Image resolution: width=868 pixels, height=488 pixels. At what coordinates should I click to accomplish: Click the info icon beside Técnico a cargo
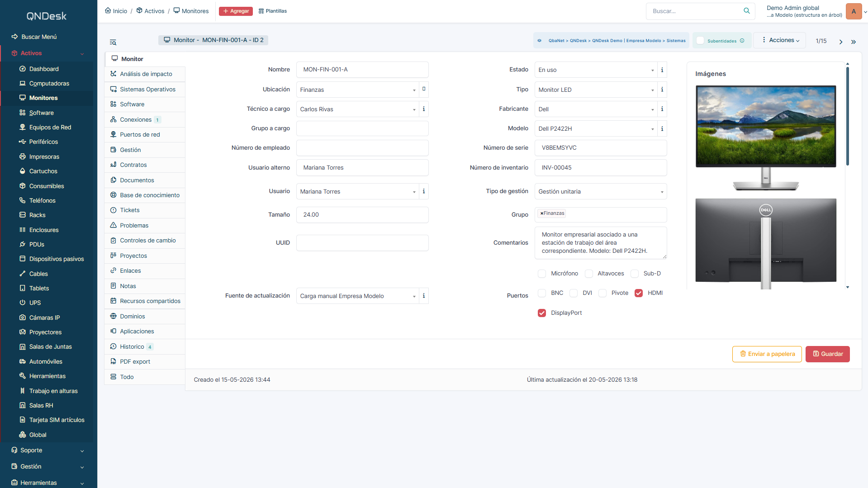pyautogui.click(x=423, y=109)
